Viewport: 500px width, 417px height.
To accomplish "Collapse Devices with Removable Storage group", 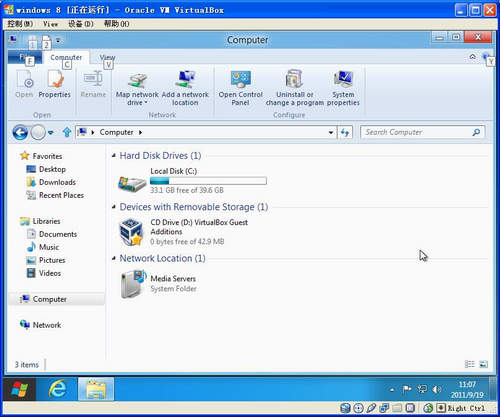I will point(114,207).
